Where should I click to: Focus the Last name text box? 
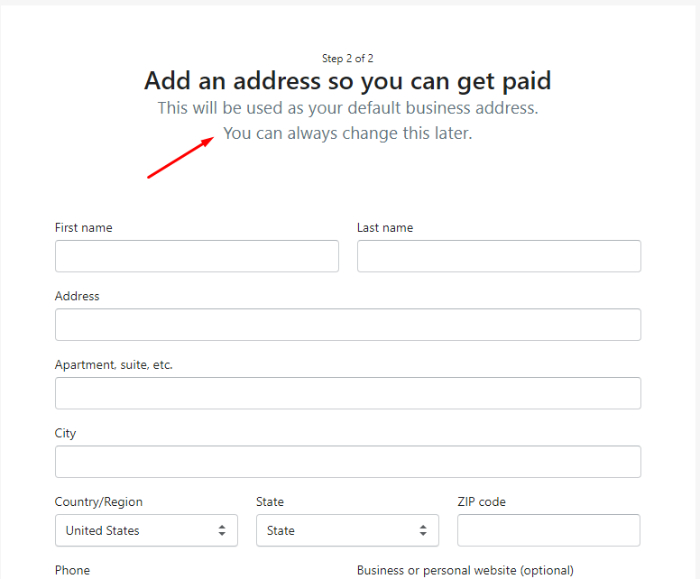(x=499, y=256)
